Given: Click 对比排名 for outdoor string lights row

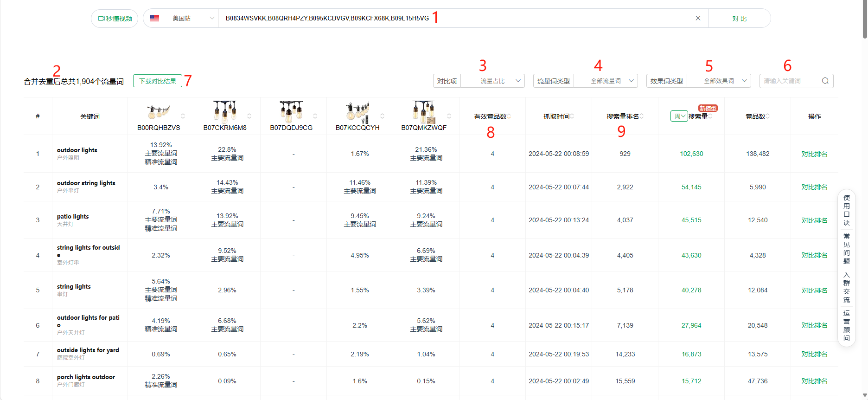Looking at the screenshot, I should coord(814,187).
